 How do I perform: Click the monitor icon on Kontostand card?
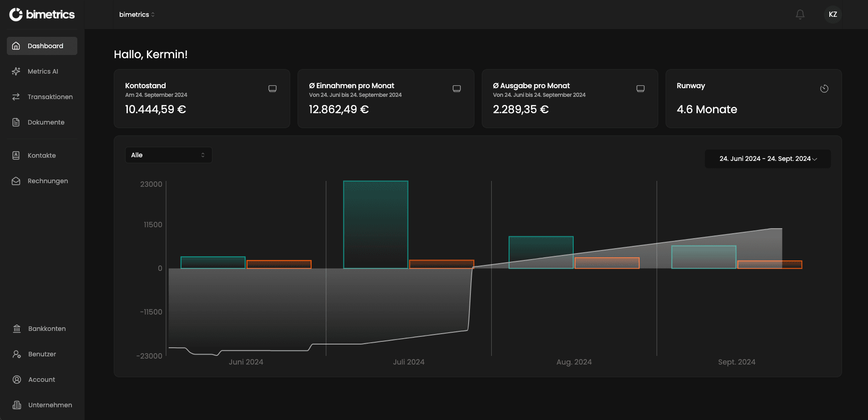tap(273, 89)
